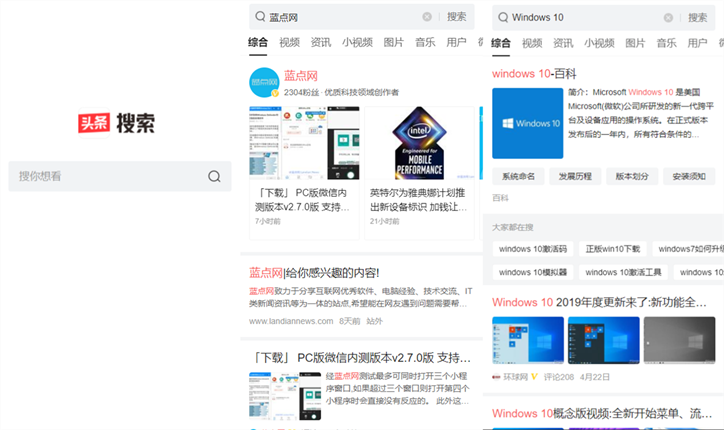This screenshot has height=430, width=724.
Task: Select the 安装须知 section chip
Action: [689, 176]
